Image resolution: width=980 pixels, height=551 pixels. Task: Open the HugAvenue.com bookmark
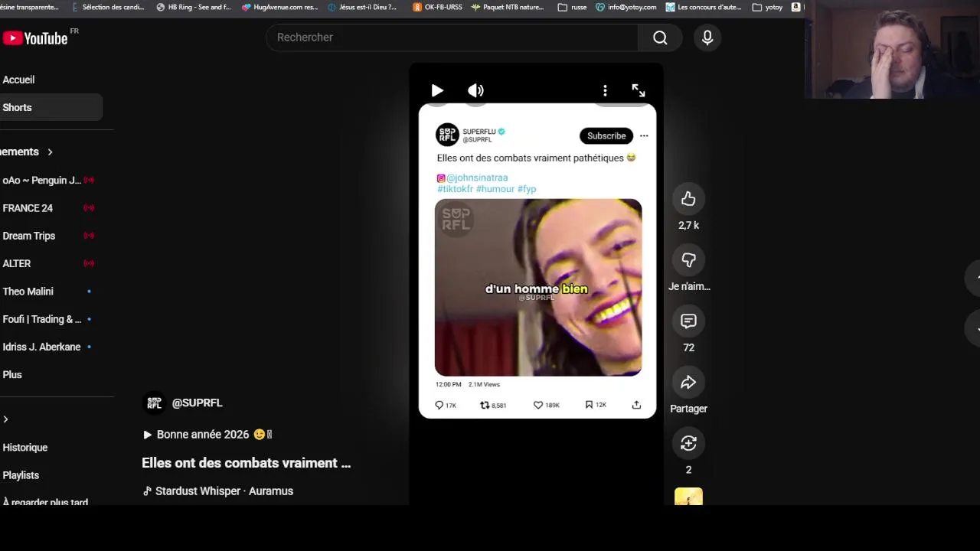(x=279, y=7)
